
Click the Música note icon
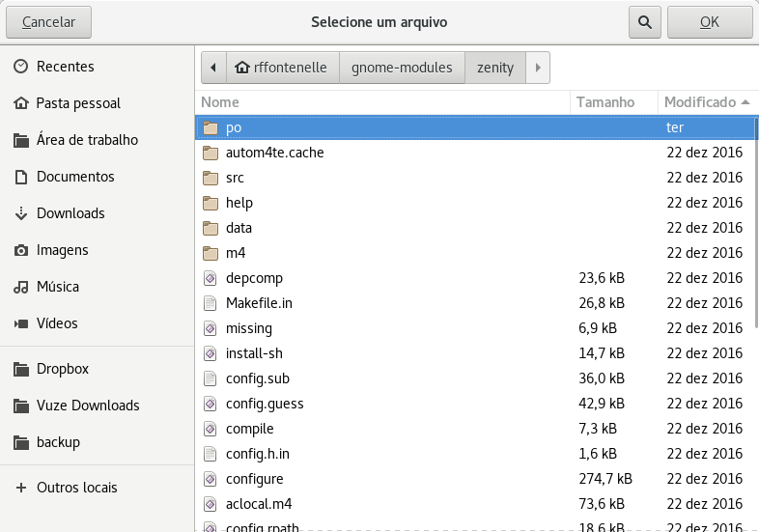pos(20,287)
